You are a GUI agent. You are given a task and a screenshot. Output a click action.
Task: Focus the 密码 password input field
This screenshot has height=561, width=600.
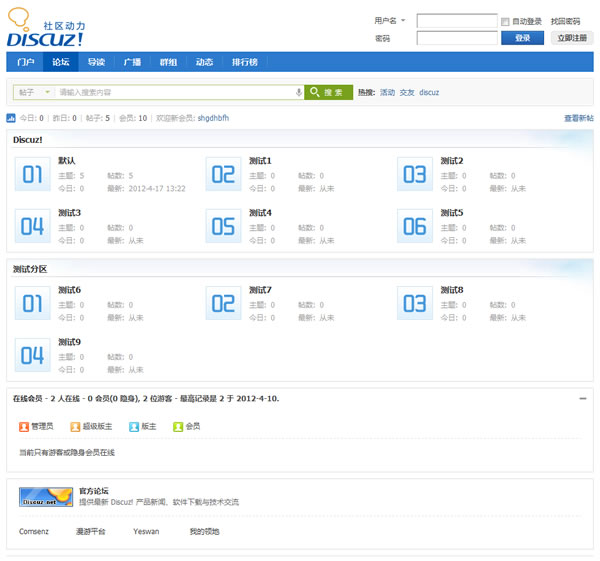(457, 38)
